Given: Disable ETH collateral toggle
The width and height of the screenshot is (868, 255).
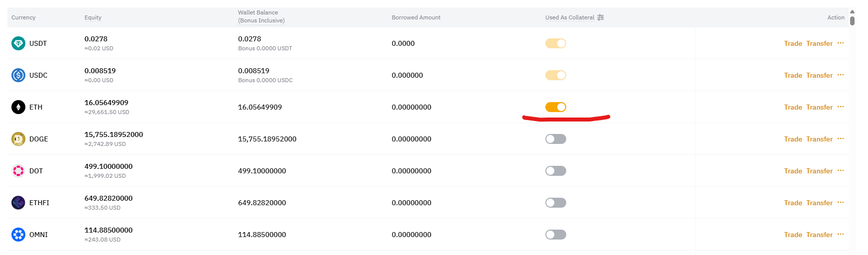Looking at the screenshot, I should pos(556,107).
